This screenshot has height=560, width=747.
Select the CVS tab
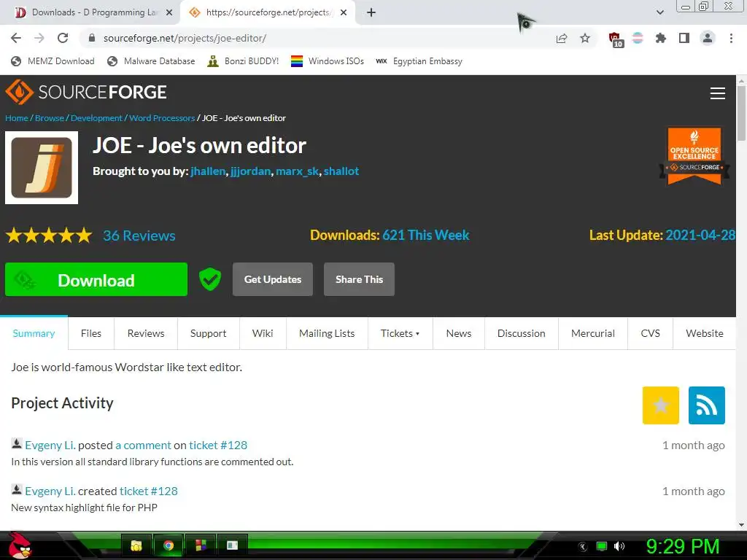pyautogui.click(x=650, y=333)
